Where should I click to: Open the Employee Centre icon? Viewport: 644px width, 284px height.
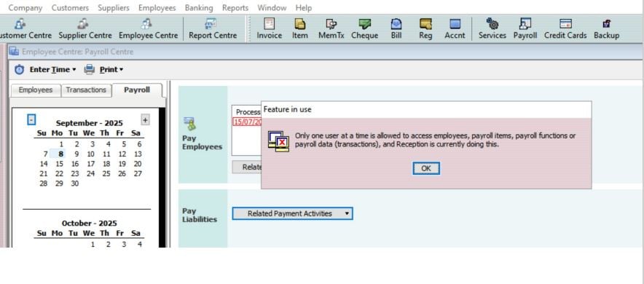pos(146,24)
